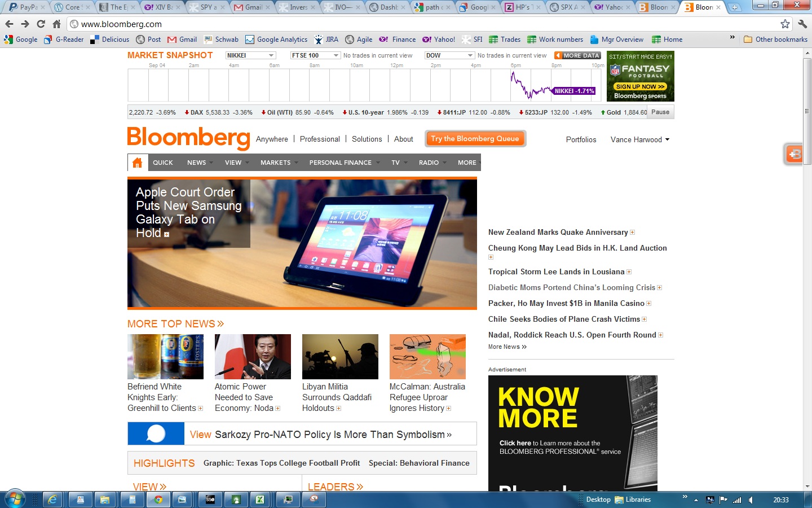812x508 pixels.
Task: Open the Work numbers bookmark
Action: coord(555,40)
